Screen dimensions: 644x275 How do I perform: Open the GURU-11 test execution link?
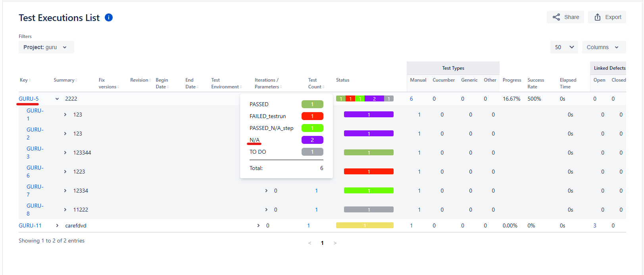(x=30, y=225)
